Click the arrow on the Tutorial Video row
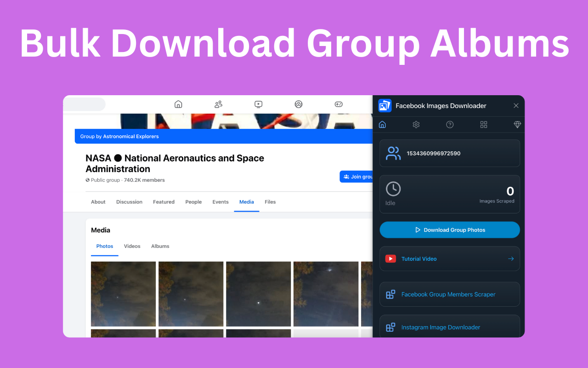 (x=511, y=259)
